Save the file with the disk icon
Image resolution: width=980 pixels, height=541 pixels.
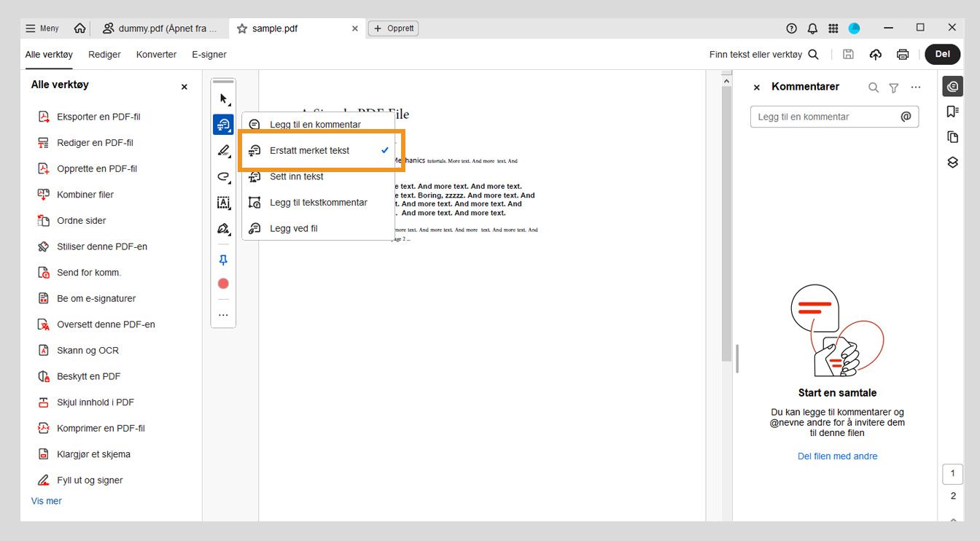tap(848, 55)
